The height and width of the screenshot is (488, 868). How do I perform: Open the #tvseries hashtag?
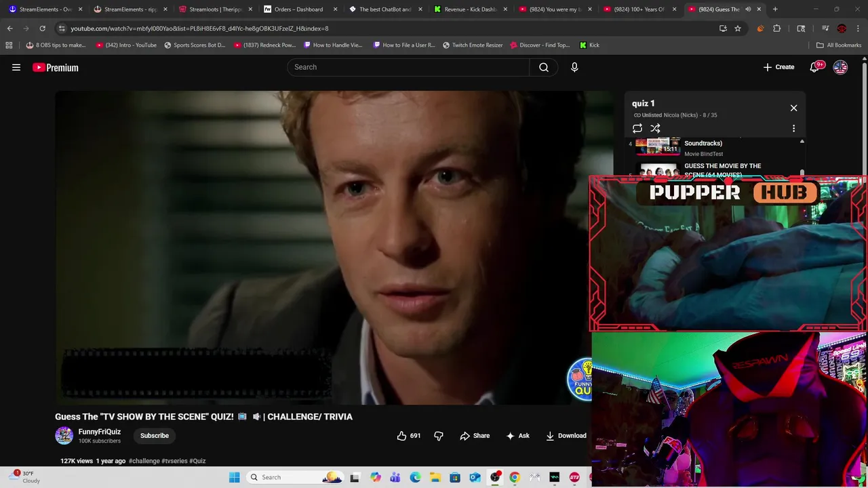tap(174, 461)
